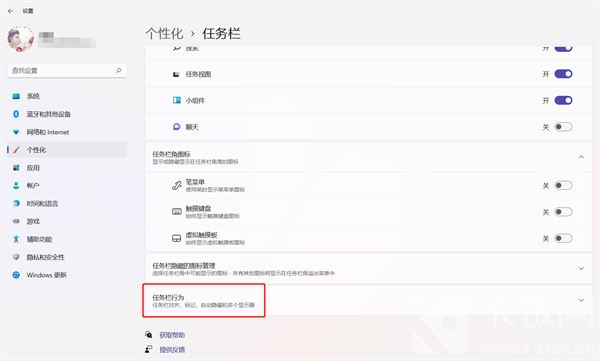This screenshot has height=361, width=600.
Task: Open 隐私和安全性 in the sidebar
Action: pos(67,257)
